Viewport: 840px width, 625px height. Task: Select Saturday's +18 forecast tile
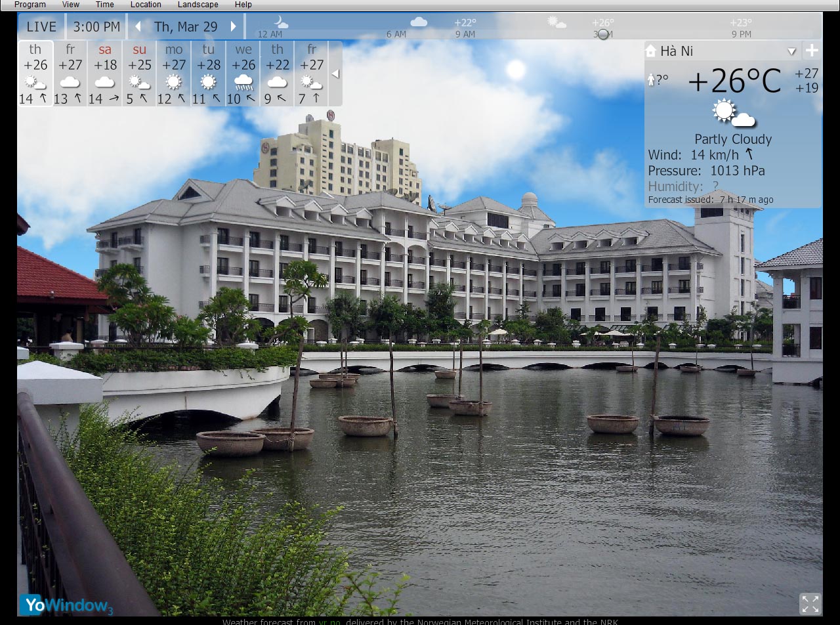point(105,74)
